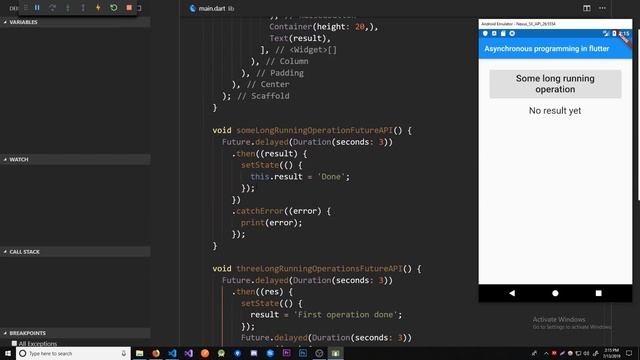Tap Android recent apps square button

click(x=598, y=293)
